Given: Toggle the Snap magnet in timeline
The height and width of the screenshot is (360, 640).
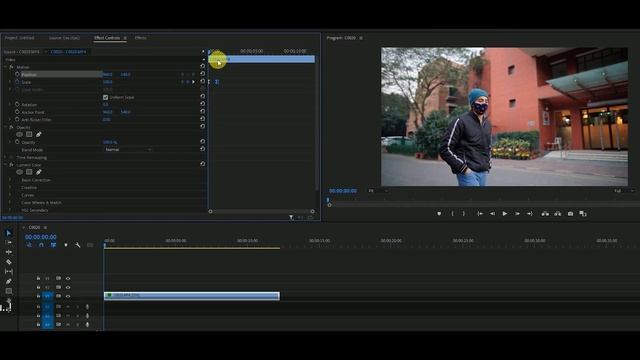Looking at the screenshot, I should tap(41, 245).
